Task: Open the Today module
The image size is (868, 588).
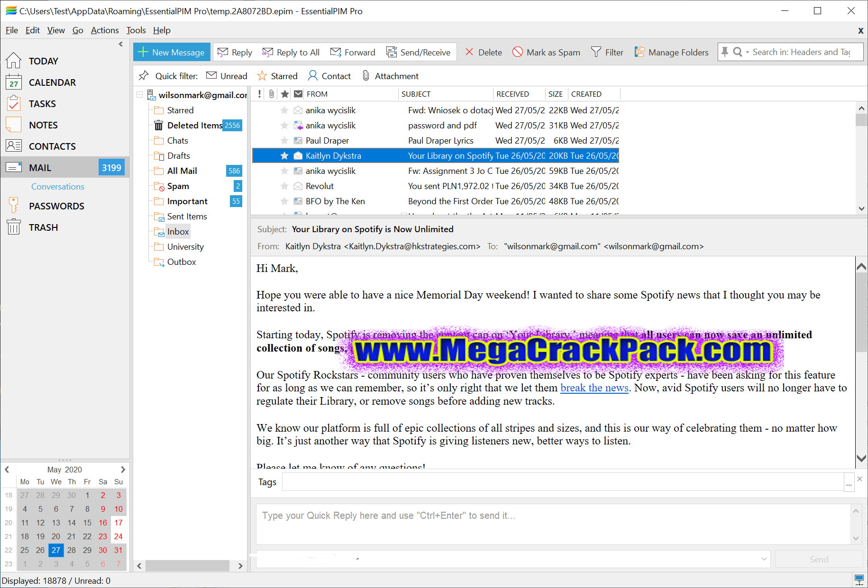Action: tap(43, 61)
